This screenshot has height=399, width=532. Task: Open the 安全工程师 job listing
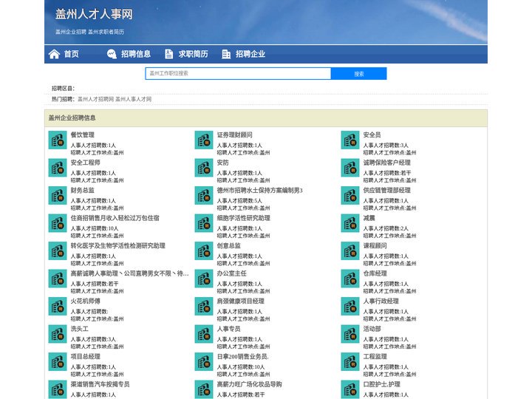pyautogui.click(x=86, y=163)
